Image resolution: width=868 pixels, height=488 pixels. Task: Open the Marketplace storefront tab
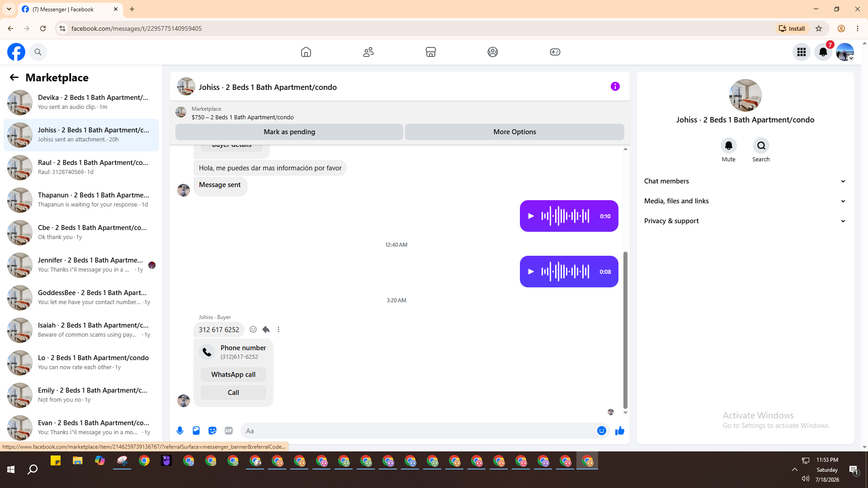click(431, 52)
